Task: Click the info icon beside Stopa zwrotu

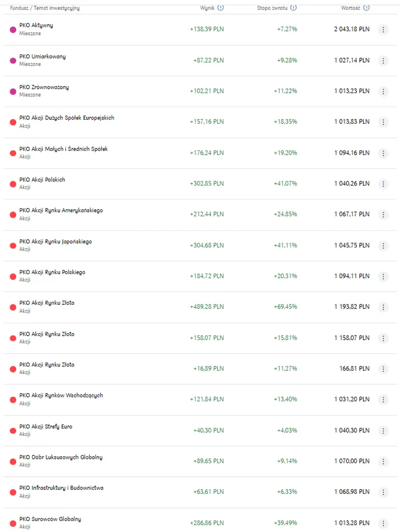Action: 293,7
